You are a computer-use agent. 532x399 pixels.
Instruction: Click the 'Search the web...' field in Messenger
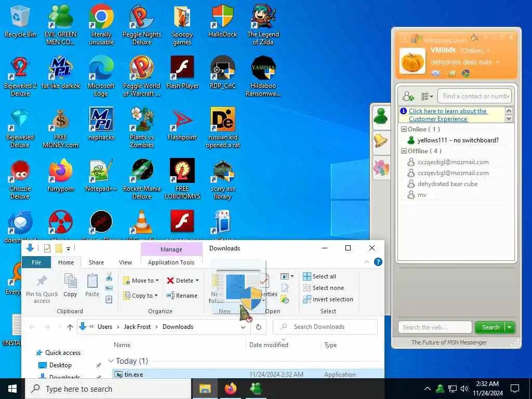pos(435,327)
